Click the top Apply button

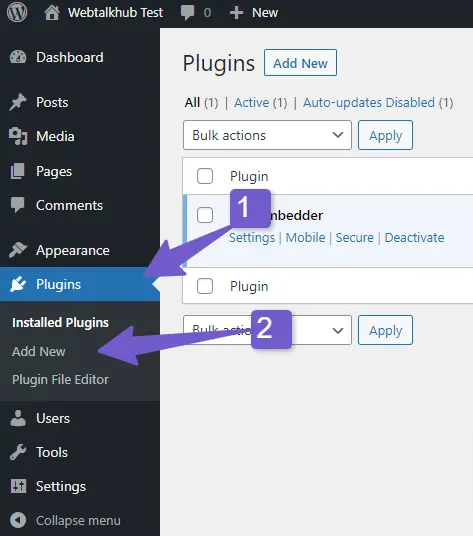pos(385,135)
